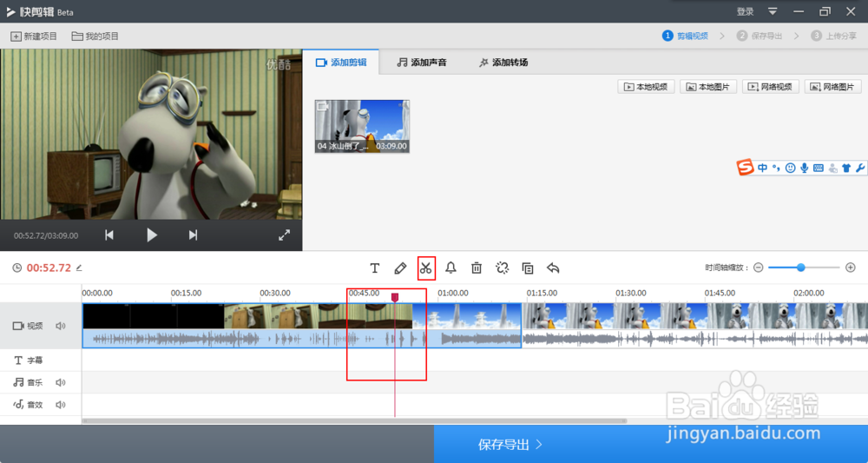The width and height of the screenshot is (868, 463).
Task: Click the timeline zoom slider handle
Action: tap(801, 268)
